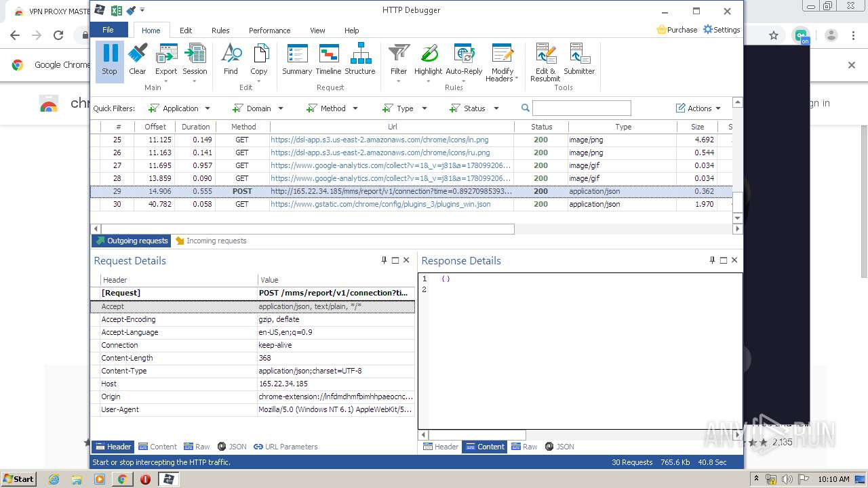Screen dimensions: 868x488
Task: Open the Export tool
Action: pos(166,62)
